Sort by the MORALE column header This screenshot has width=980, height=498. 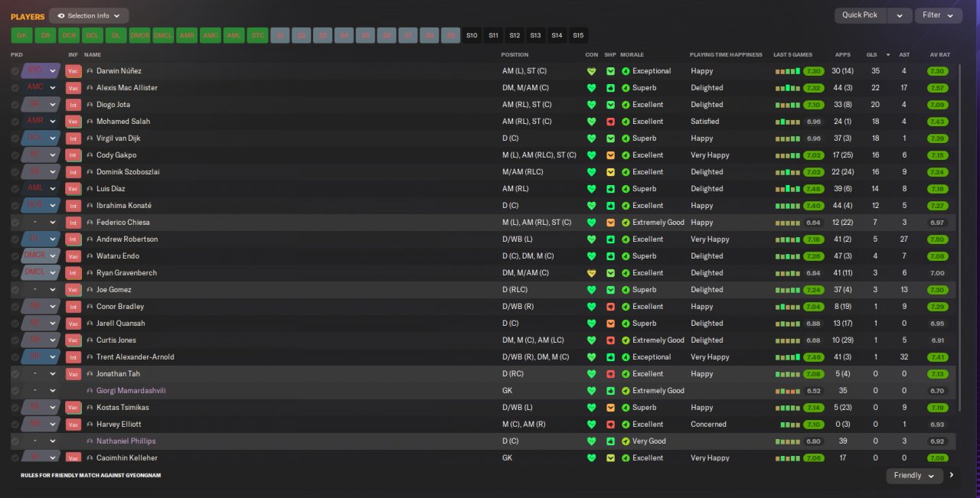632,55
